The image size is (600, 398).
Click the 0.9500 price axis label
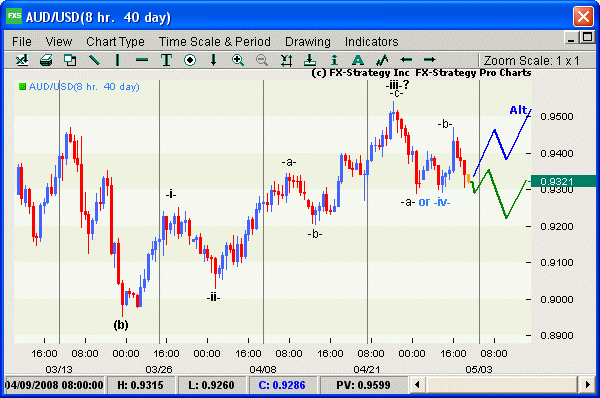[556, 116]
